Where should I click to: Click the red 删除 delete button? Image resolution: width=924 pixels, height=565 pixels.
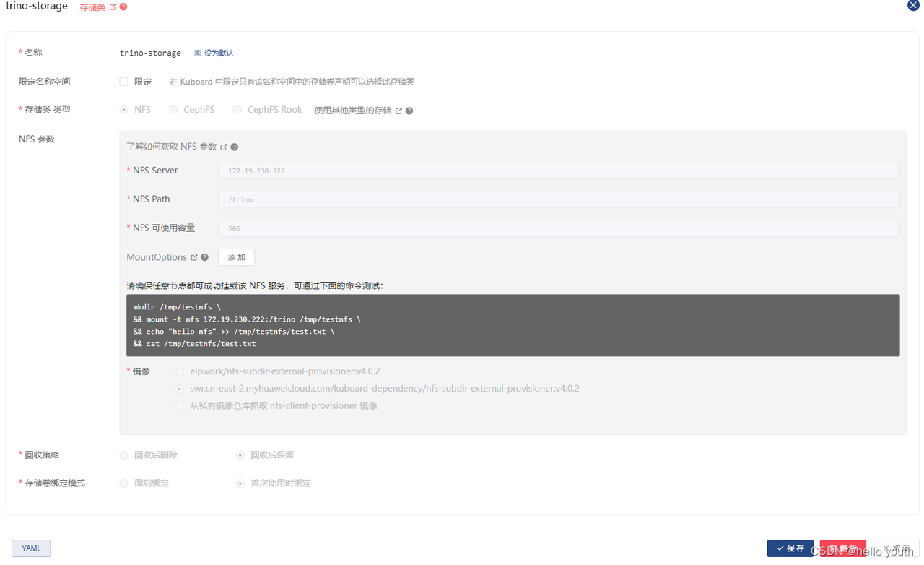click(842, 548)
